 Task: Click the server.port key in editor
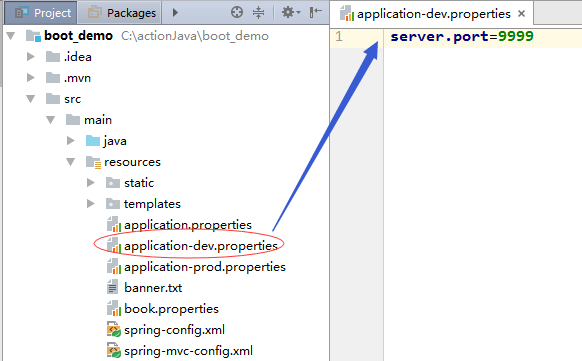439,37
